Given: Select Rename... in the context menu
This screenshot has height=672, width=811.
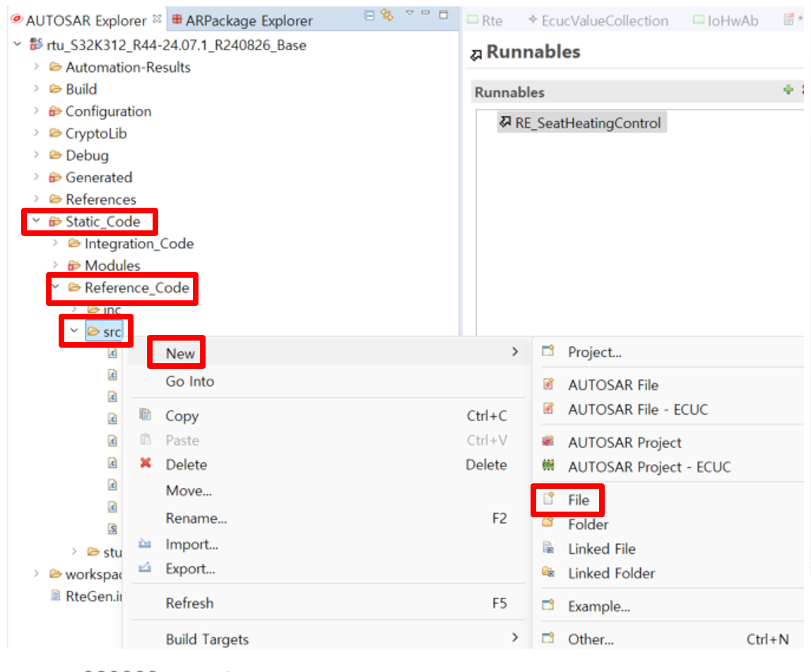Looking at the screenshot, I should pyautogui.click(x=196, y=519).
